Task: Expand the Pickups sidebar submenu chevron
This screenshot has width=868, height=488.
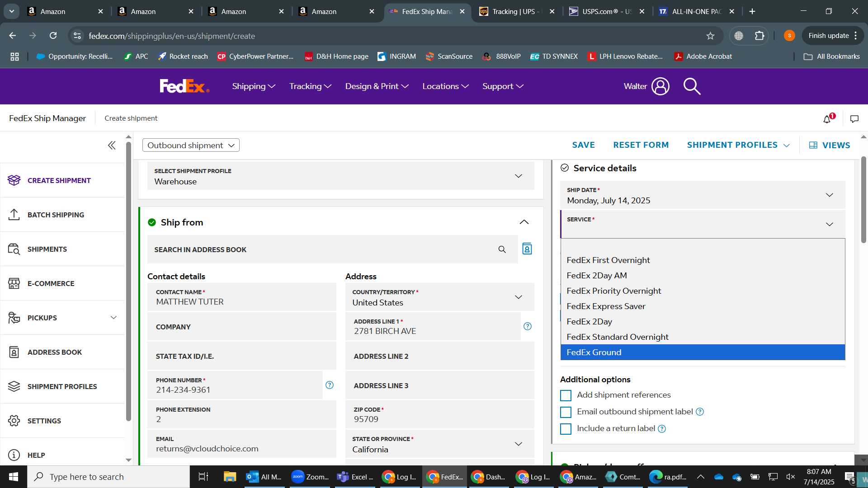Action: click(x=113, y=318)
